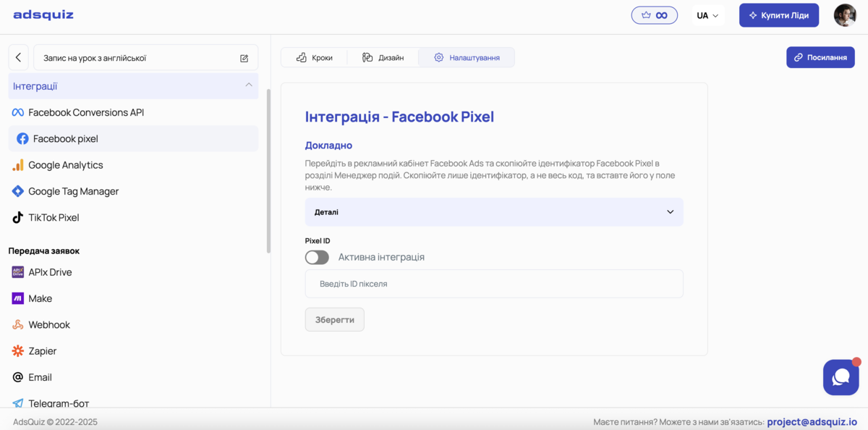This screenshot has width=868, height=430.
Task: Focus the Введіть ID пікселя field
Action: coord(494,284)
